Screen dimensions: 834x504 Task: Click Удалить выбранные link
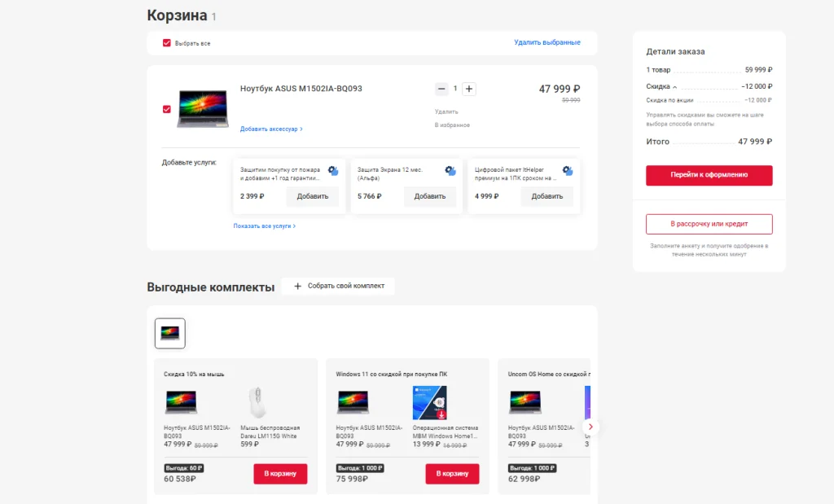coord(546,42)
